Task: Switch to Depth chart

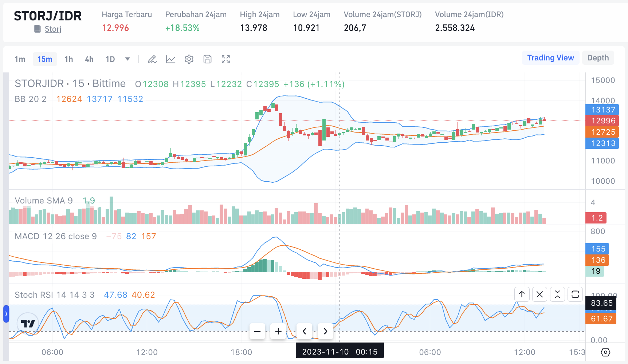Action: [x=598, y=58]
